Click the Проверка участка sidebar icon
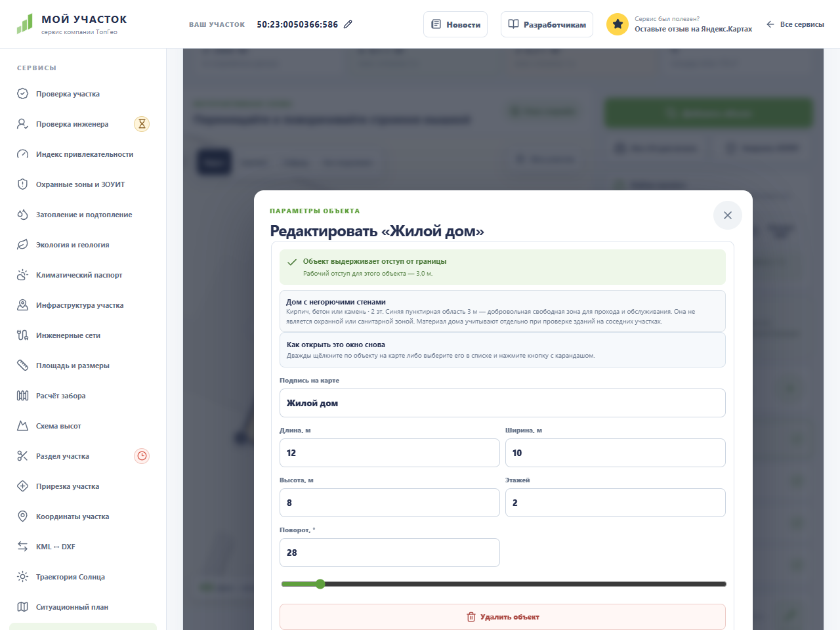Screen dimensions: 840x630 22,94
